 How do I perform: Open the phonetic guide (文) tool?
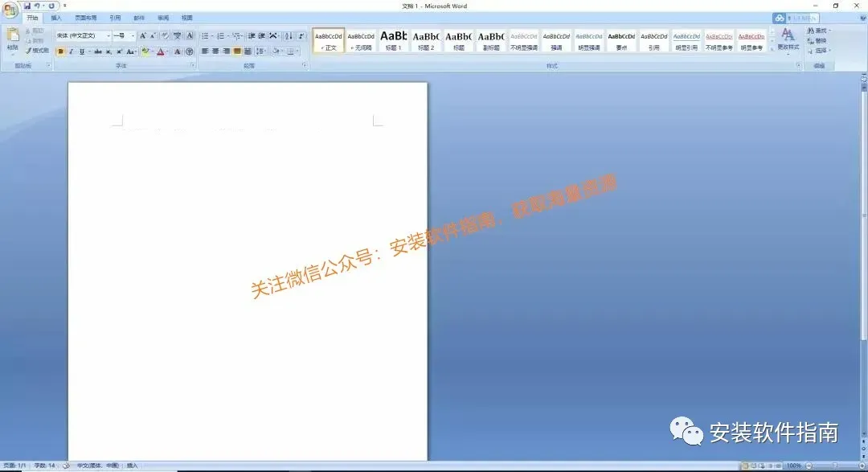point(177,36)
